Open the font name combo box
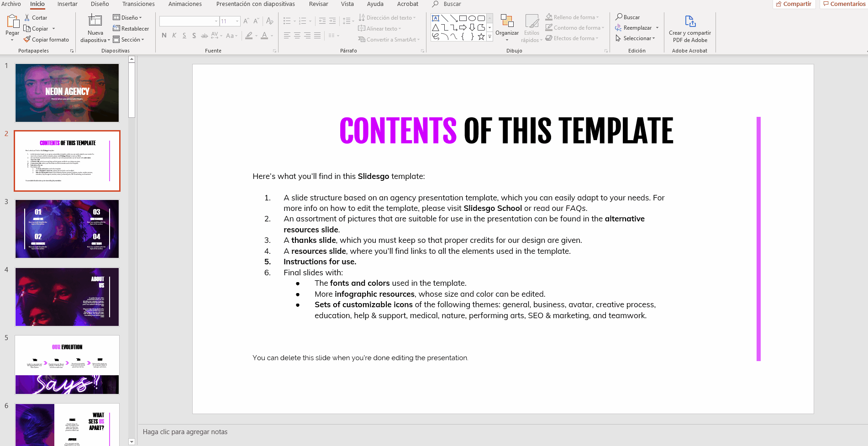Screen dimensions: 868x446 [189, 21]
